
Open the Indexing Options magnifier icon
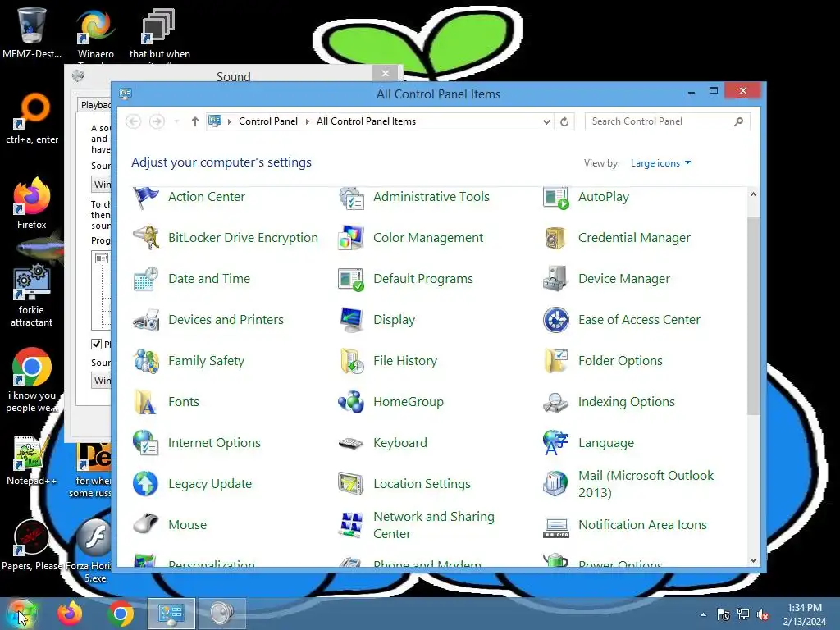(x=555, y=402)
